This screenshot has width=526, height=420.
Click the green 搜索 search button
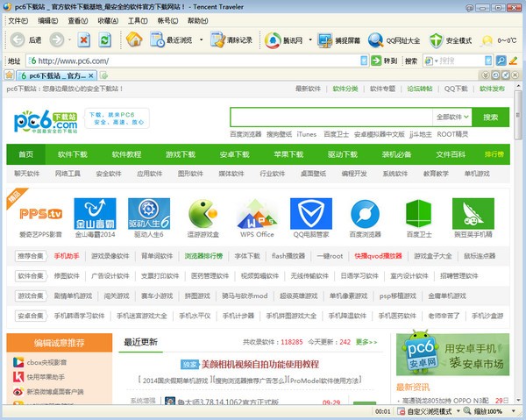[x=490, y=117]
